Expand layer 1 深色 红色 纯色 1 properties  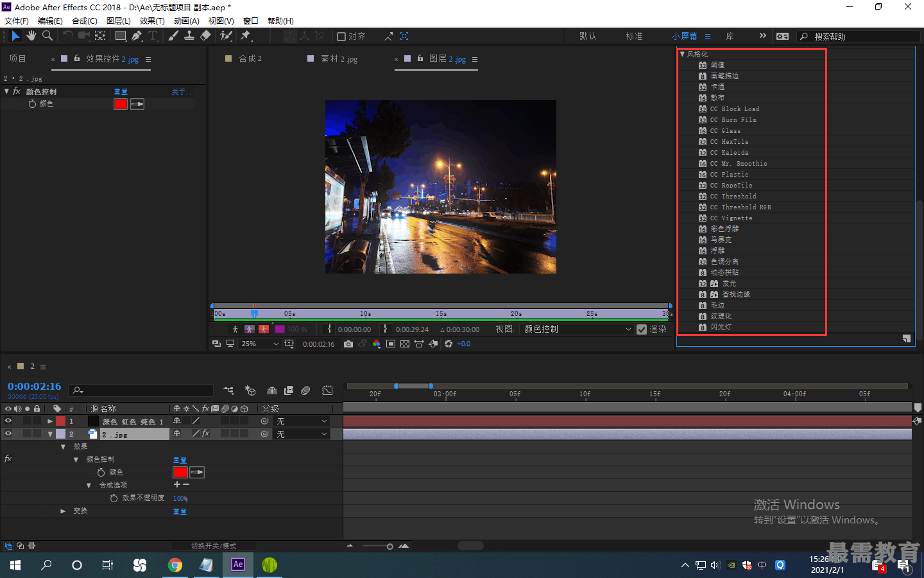50,421
